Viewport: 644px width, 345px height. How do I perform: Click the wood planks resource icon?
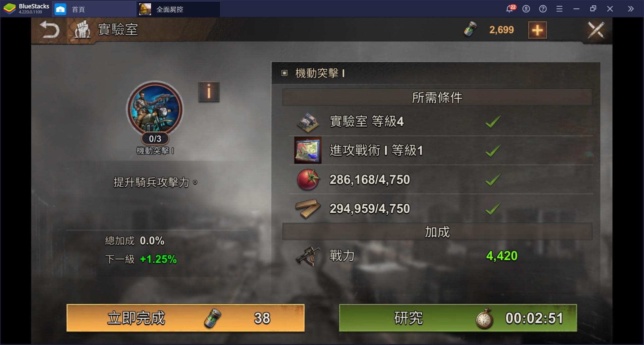click(308, 209)
